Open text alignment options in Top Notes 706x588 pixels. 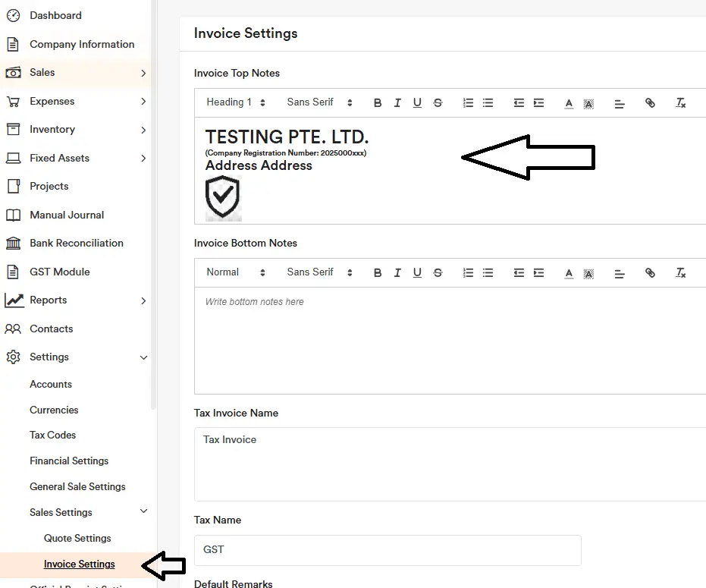pos(620,103)
